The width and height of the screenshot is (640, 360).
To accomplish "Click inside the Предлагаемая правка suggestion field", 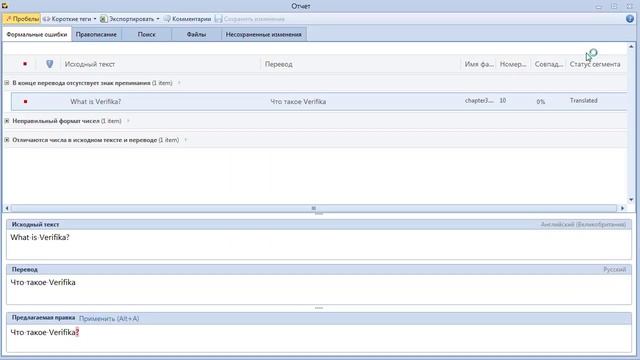I will click(x=319, y=338).
